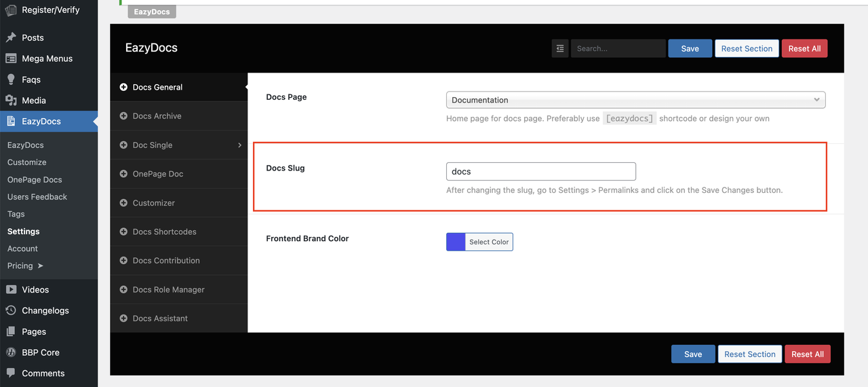Click the bottom Save button
Image resolution: width=868 pixels, height=387 pixels.
[693, 354]
